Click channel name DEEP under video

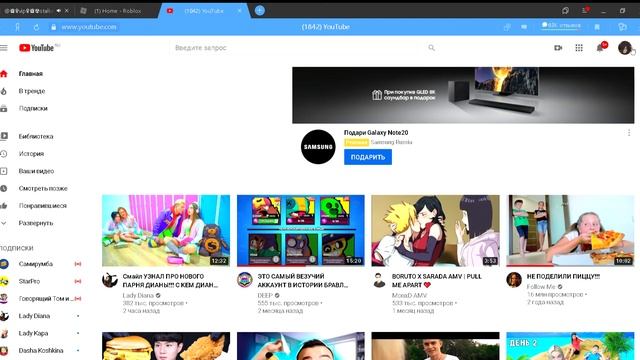coord(264,296)
